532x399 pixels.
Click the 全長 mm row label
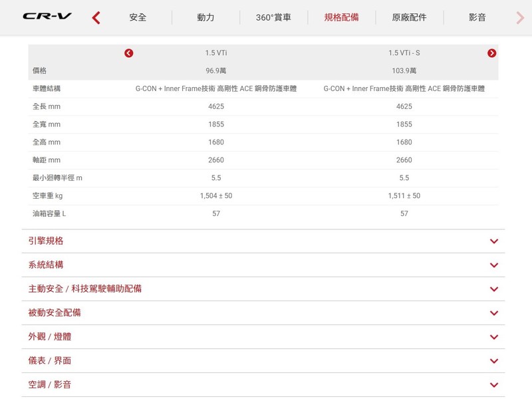click(x=47, y=106)
